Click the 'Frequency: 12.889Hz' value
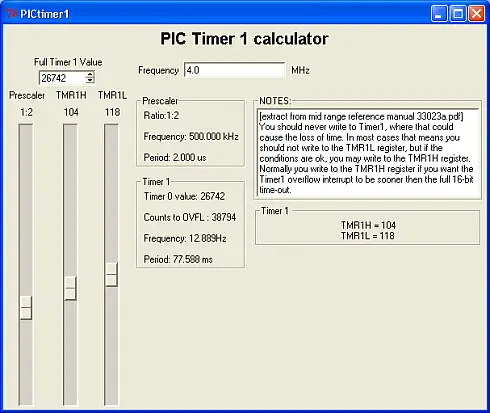This screenshot has width=490, height=413. pos(185,238)
